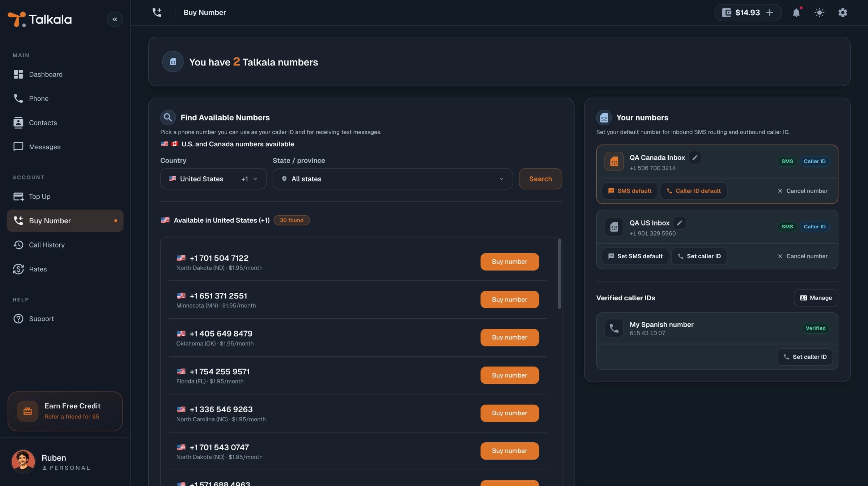Buy number +1 701 504 7122
Screen dimensions: 868x486
point(509,262)
